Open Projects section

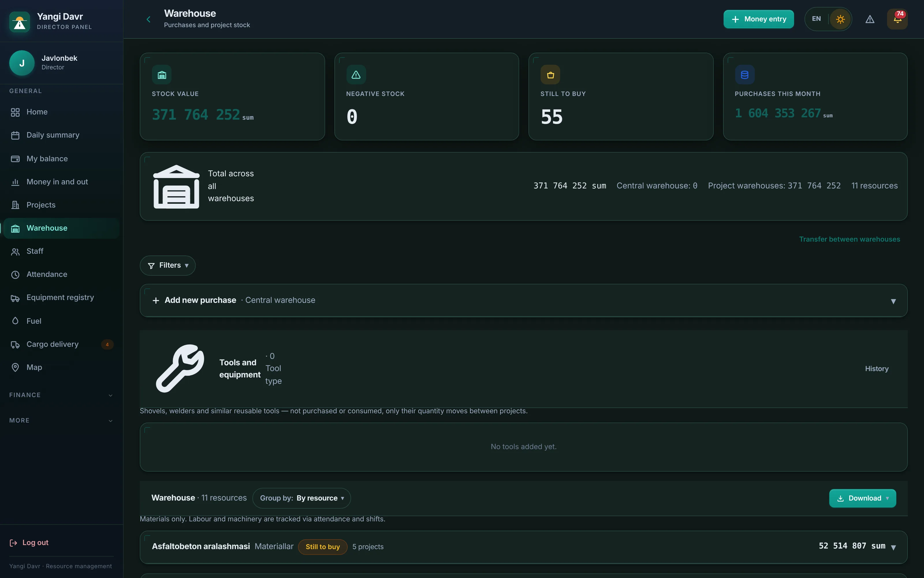click(x=62, y=205)
